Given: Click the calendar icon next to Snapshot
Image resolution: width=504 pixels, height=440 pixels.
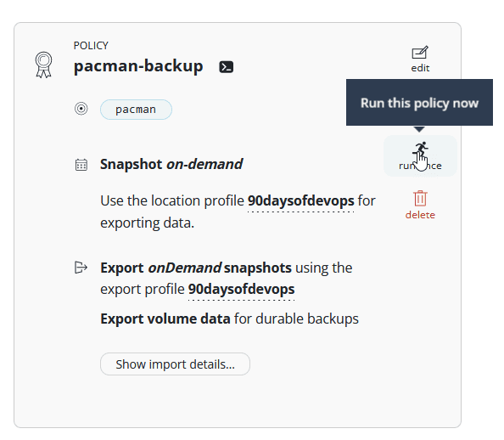Looking at the screenshot, I should coord(81,165).
